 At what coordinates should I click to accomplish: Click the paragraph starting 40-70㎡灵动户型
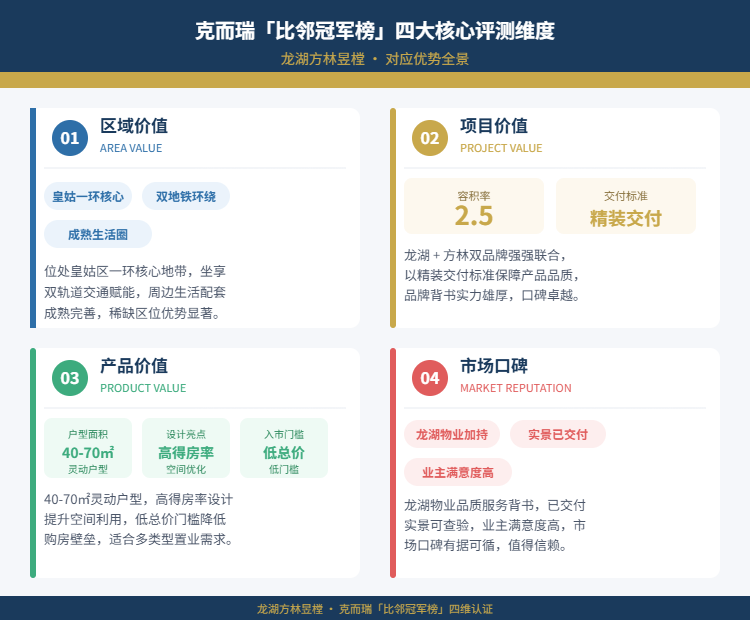[x=139, y=520]
